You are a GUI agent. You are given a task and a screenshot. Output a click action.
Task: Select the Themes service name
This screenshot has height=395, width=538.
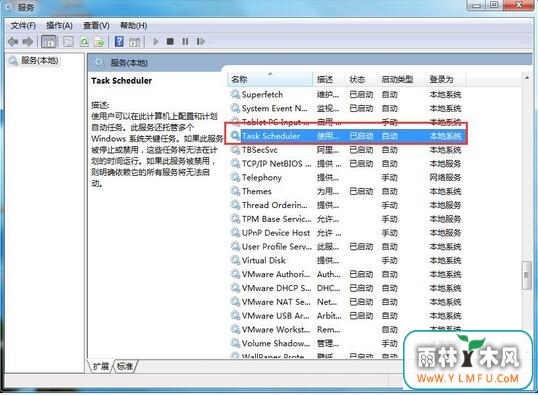click(x=257, y=191)
